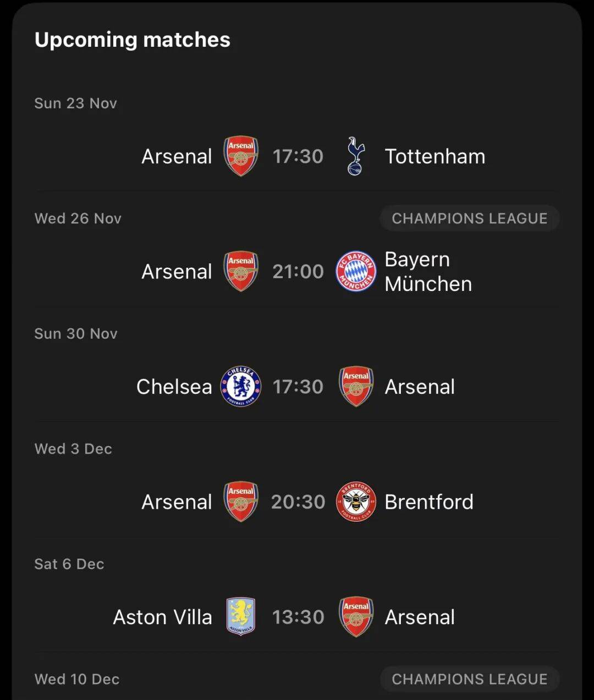Click the Bayern München team name
Viewport: 594px width, 700px height.
[428, 272]
